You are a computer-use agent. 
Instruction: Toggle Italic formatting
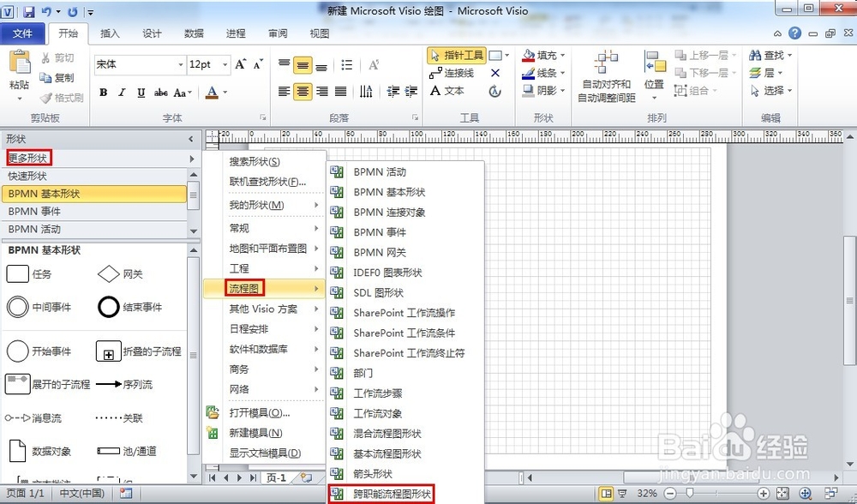click(x=122, y=93)
